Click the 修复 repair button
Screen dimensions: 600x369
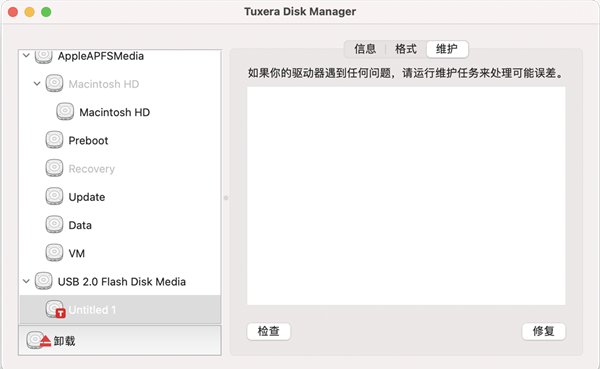click(x=543, y=331)
